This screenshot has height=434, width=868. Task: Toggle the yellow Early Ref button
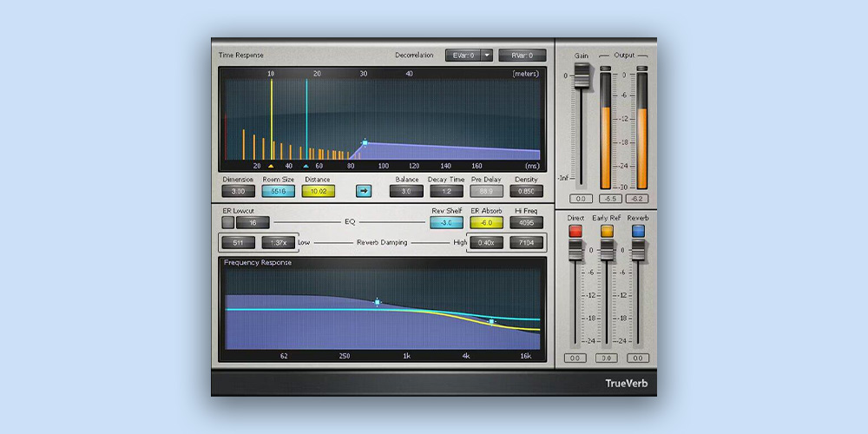click(607, 232)
